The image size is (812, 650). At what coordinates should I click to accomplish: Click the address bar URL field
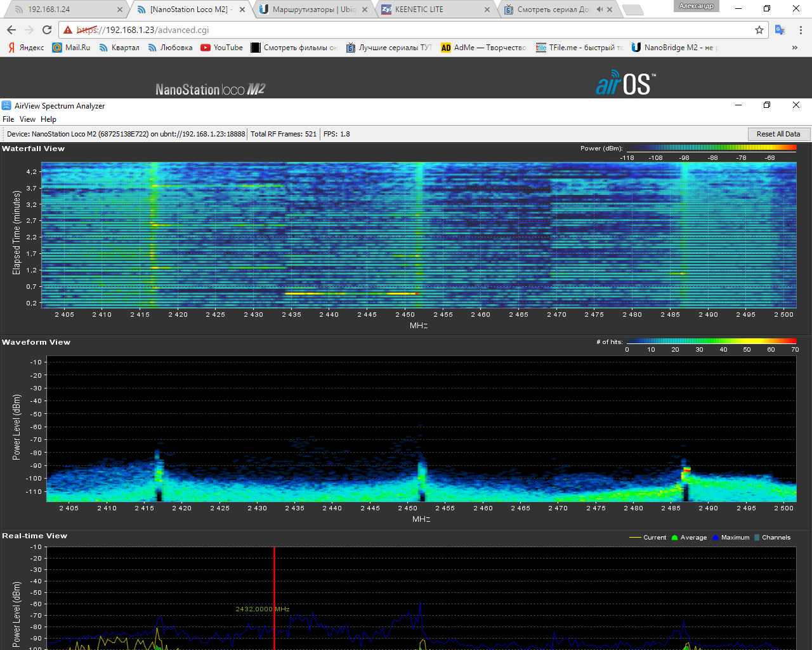[x=412, y=30]
